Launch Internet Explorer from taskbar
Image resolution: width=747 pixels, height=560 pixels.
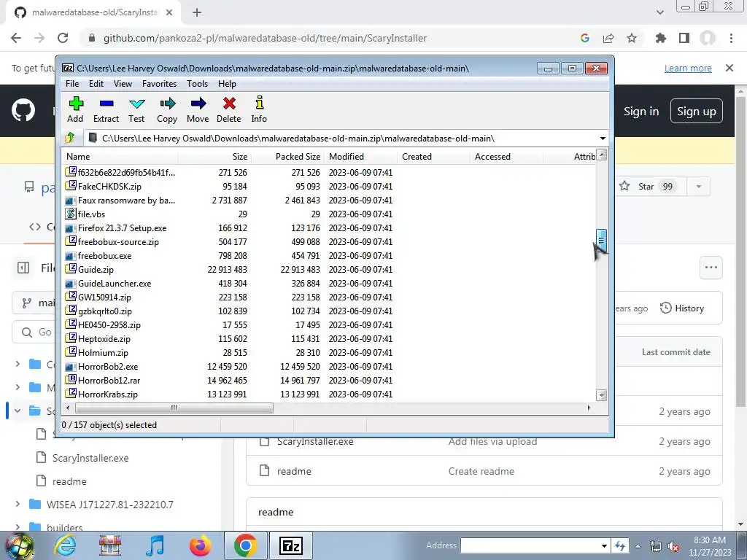[x=64, y=545]
